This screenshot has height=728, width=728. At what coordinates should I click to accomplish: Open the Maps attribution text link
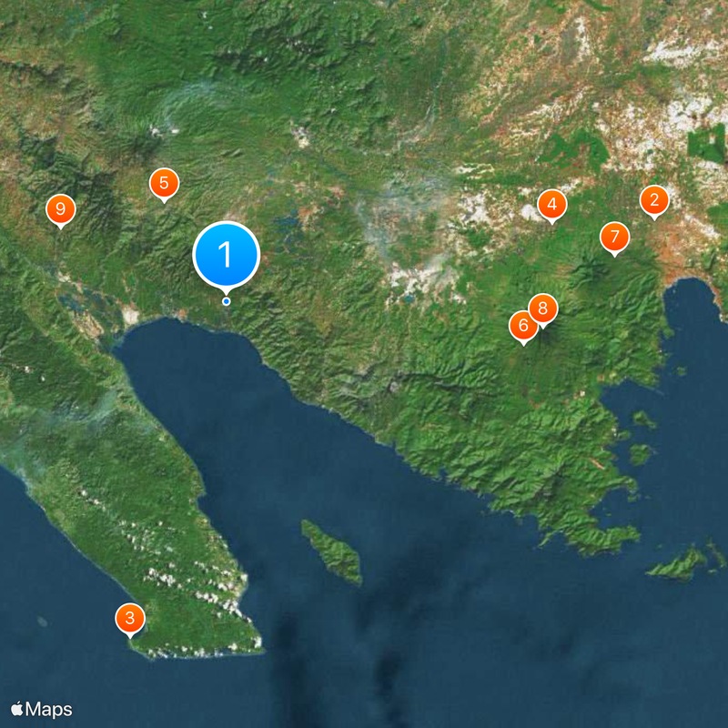(49, 710)
